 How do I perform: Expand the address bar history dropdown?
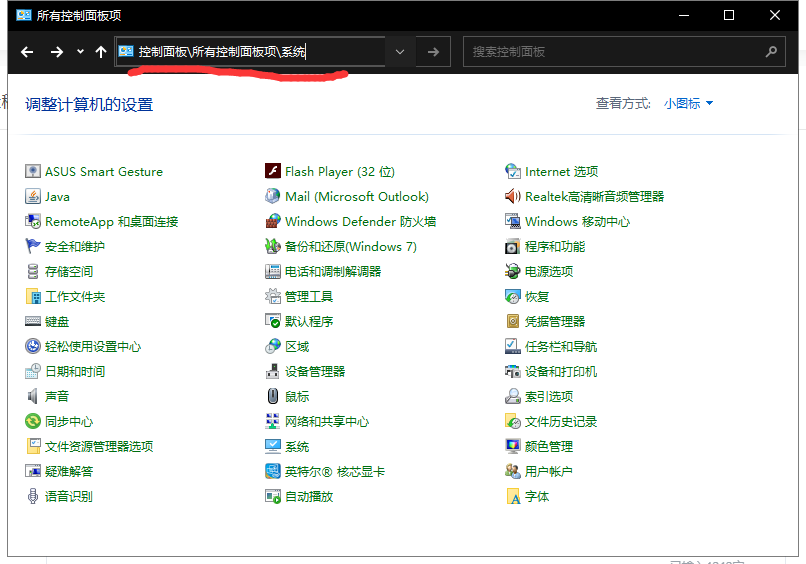coord(400,51)
